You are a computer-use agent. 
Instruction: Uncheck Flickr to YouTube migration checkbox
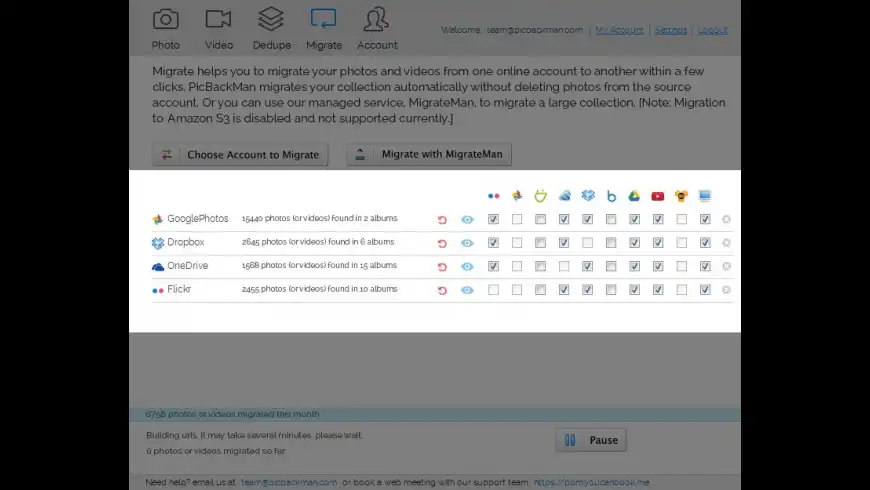pyautogui.click(x=658, y=290)
